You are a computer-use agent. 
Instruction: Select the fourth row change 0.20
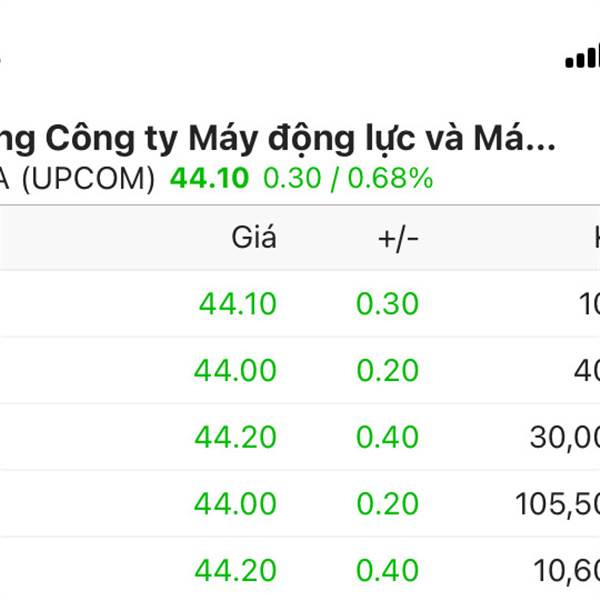click(x=387, y=504)
